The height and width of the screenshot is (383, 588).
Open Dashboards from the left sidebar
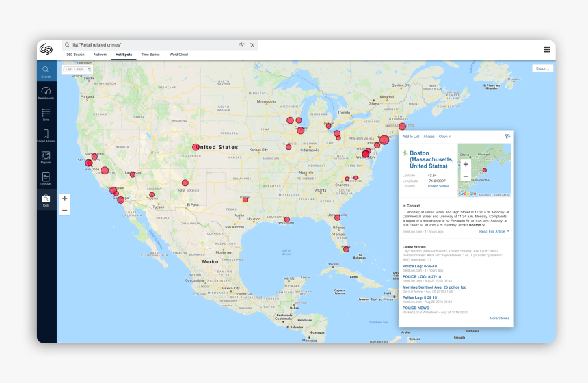point(46,92)
